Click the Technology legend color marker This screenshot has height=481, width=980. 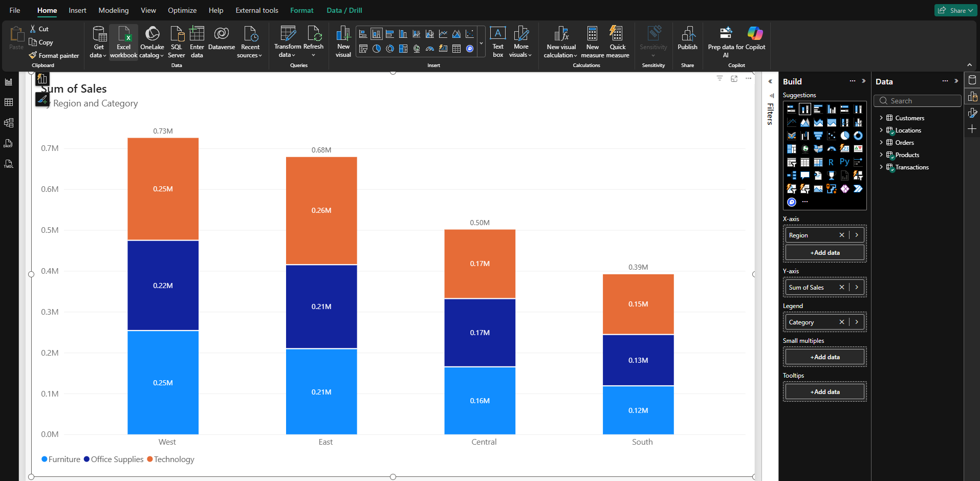150,460
